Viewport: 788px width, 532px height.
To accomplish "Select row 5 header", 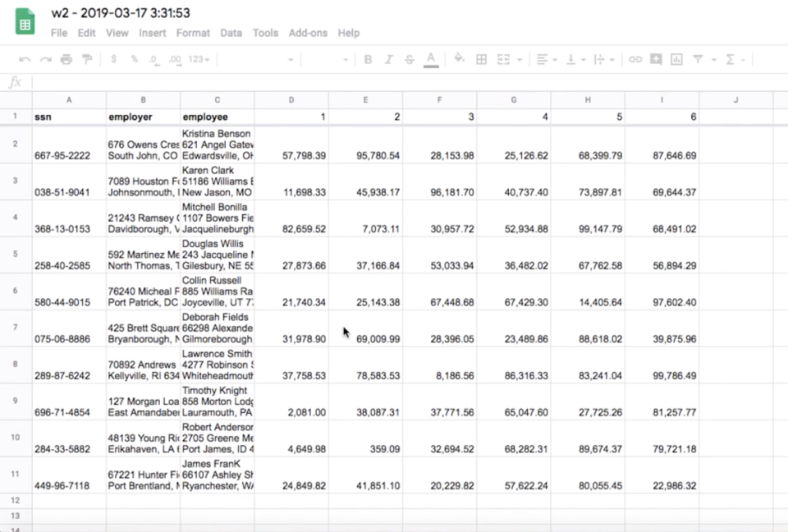I will coord(16,254).
